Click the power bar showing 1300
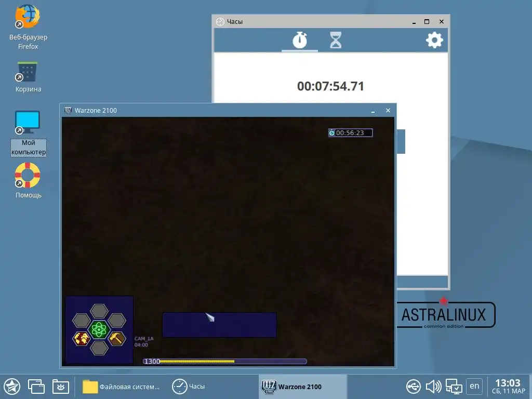 [x=224, y=362]
